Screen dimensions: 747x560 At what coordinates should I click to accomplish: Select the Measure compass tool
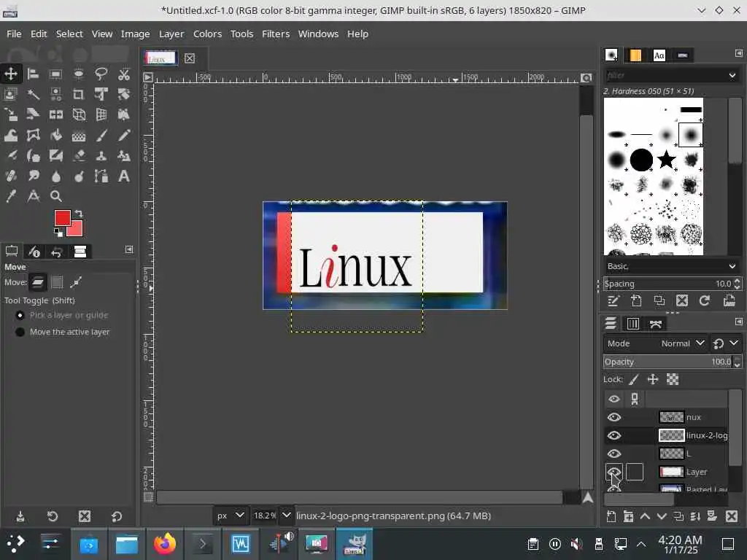click(33, 196)
